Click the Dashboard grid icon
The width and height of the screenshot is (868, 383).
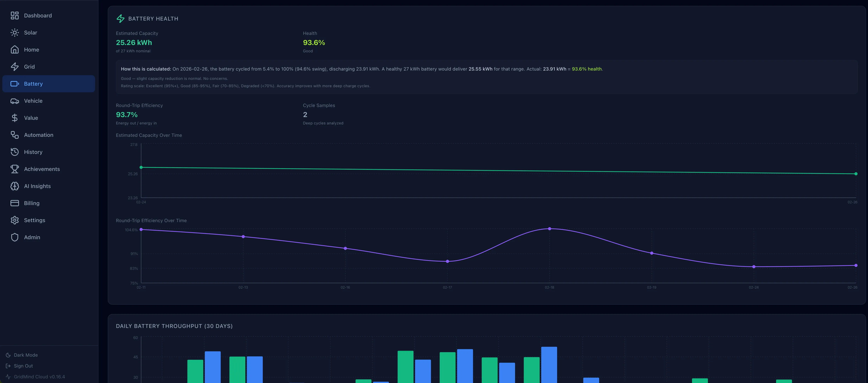pyautogui.click(x=15, y=16)
